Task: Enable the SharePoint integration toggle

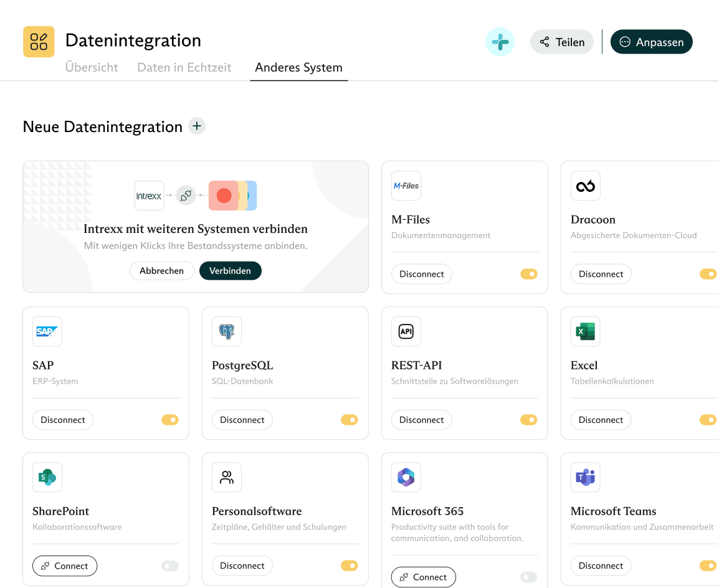Action: coord(170,566)
